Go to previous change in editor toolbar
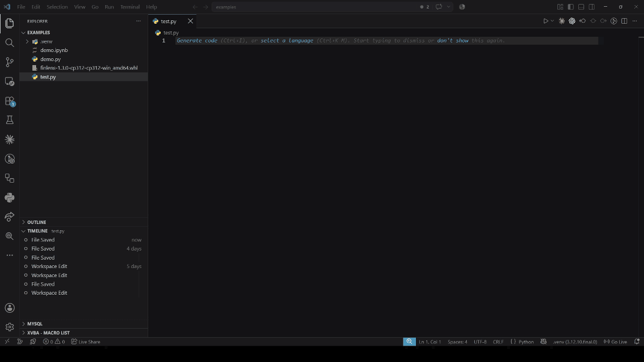 [x=582, y=21]
